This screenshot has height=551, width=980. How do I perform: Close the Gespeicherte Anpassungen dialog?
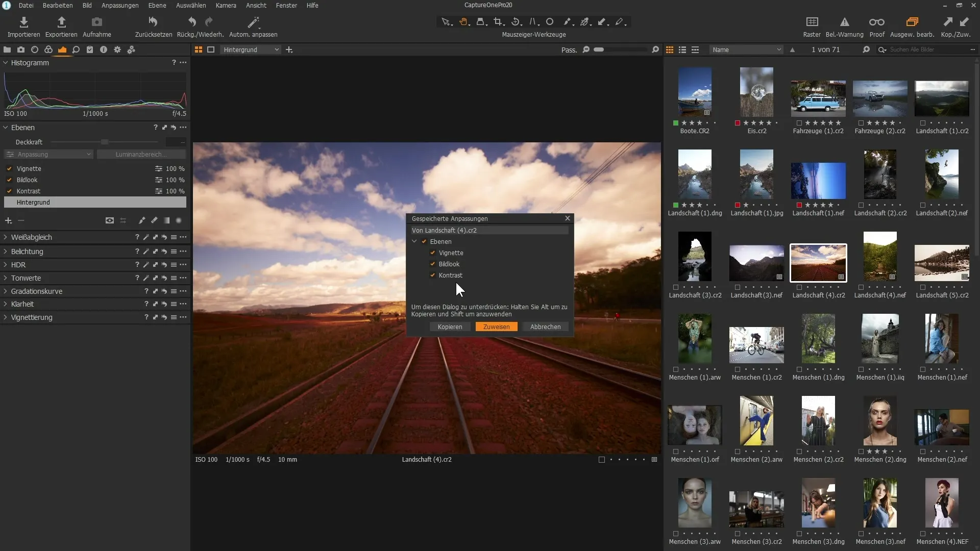coord(568,218)
